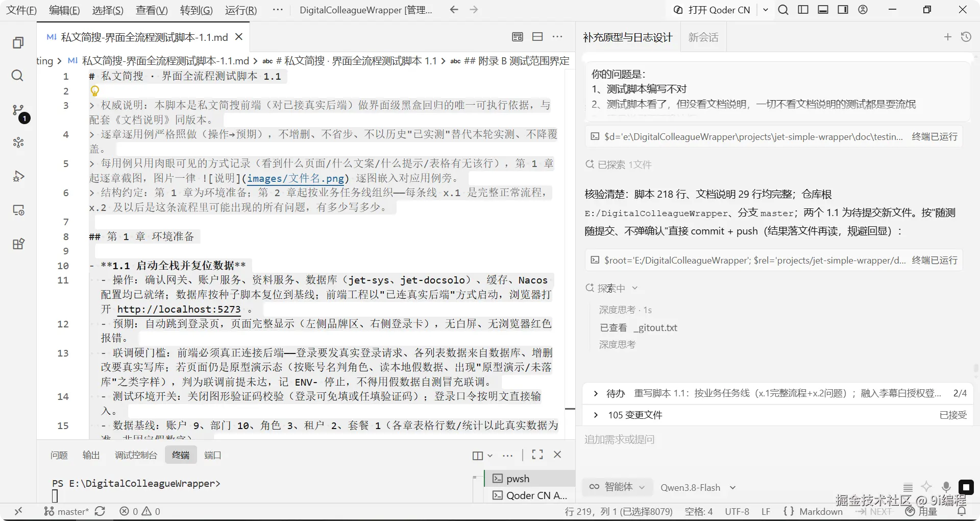Viewport: 980px width, 521px height.
Task: Open the Explorer files icon in activity bar
Action: (x=18, y=42)
